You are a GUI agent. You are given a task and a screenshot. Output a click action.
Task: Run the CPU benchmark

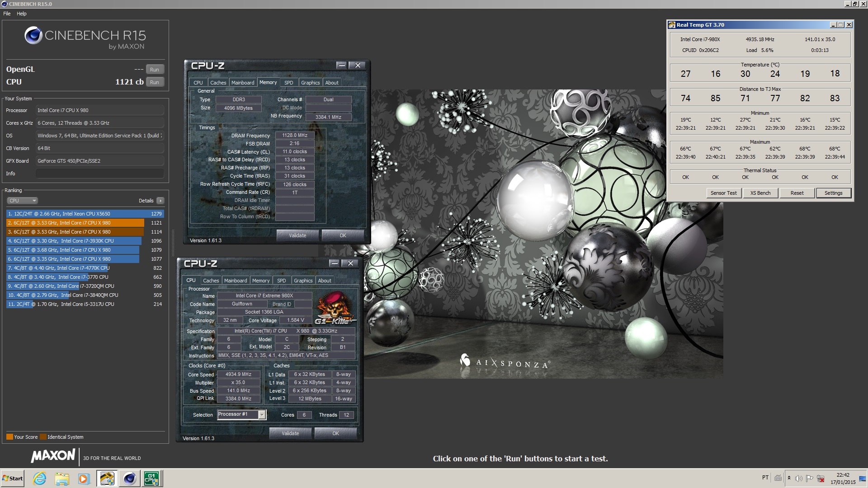pos(155,82)
